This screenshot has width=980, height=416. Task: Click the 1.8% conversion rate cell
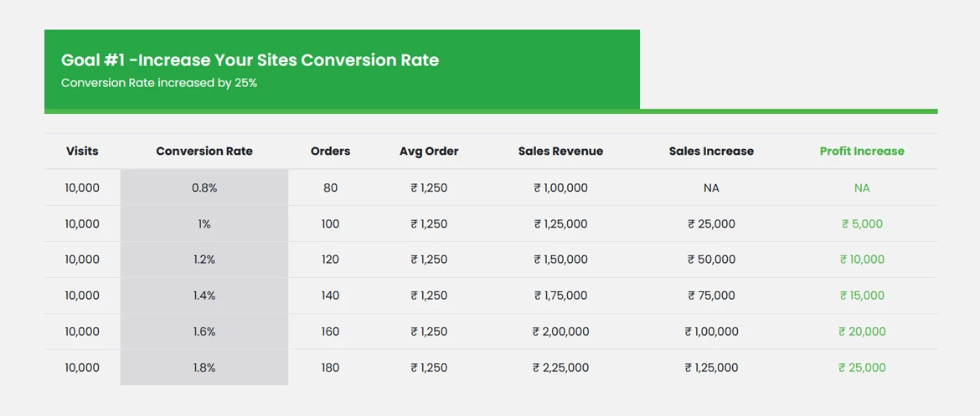pos(204,367)
